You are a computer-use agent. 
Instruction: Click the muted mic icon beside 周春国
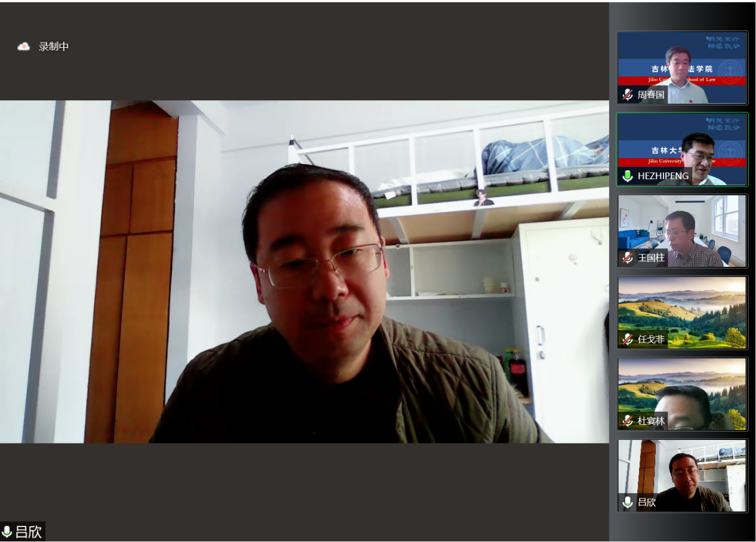pyautogui.click(x=628, y=94)
